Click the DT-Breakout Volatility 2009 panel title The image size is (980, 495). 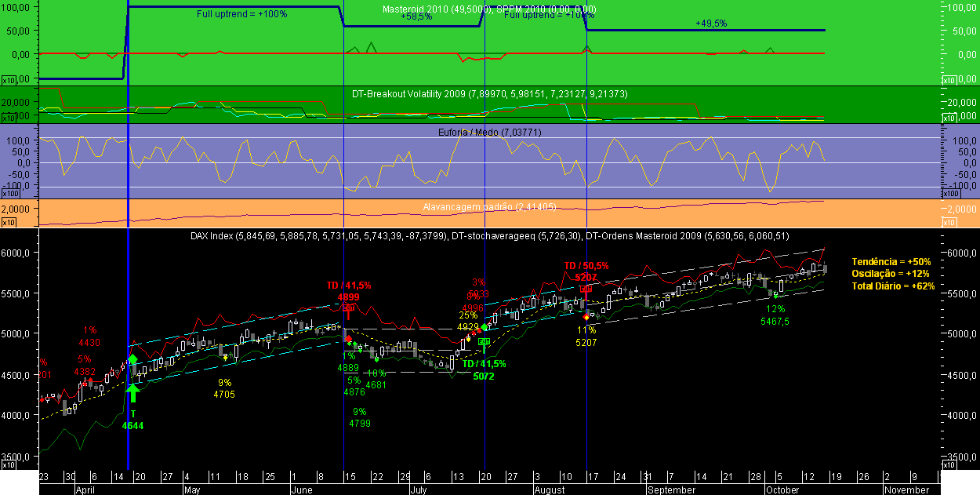point(491,93)
